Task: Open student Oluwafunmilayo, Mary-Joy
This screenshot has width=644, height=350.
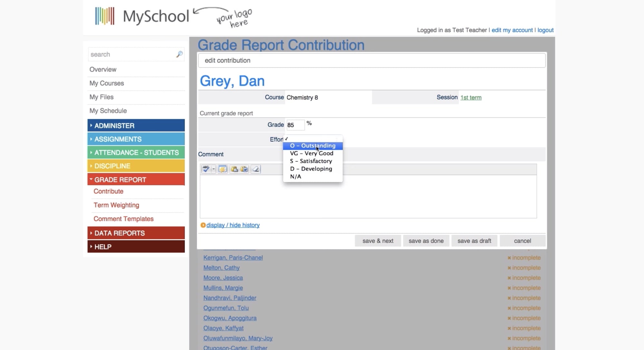Action: 238,338
